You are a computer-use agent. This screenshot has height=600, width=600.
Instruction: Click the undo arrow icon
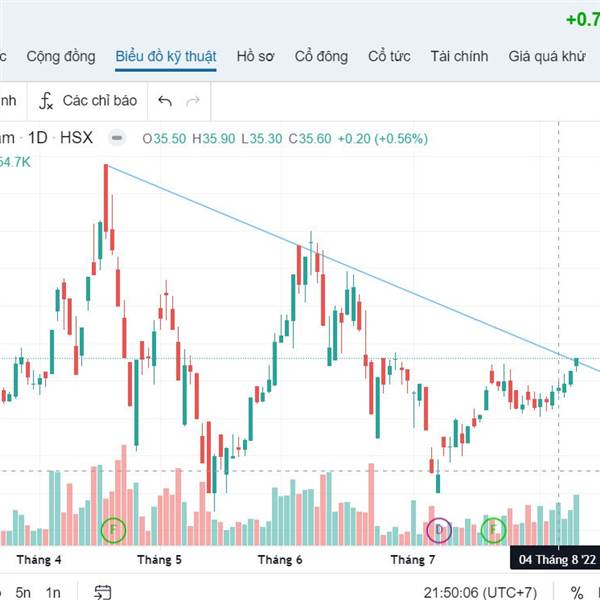tap(165, 101)
